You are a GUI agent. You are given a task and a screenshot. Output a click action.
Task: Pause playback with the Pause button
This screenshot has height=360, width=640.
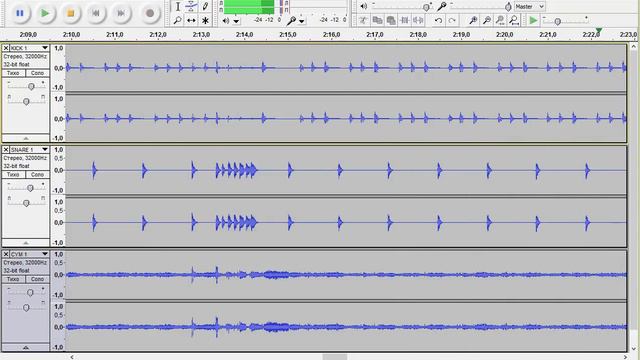(x=20, y=13)
